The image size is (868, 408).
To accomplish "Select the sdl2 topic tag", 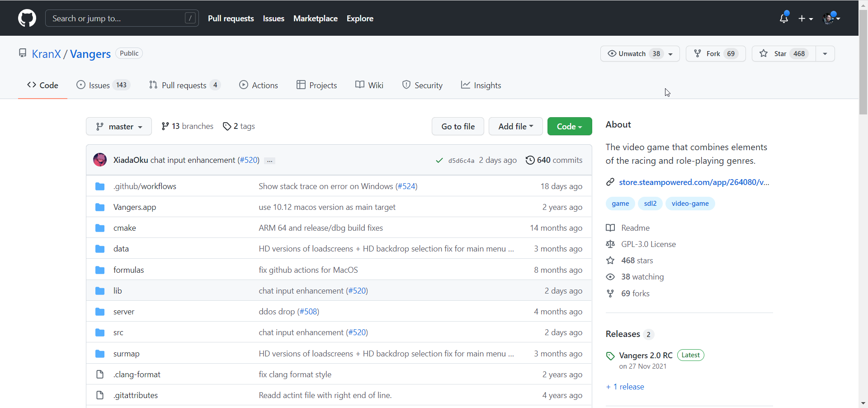I will coord(650,204).
